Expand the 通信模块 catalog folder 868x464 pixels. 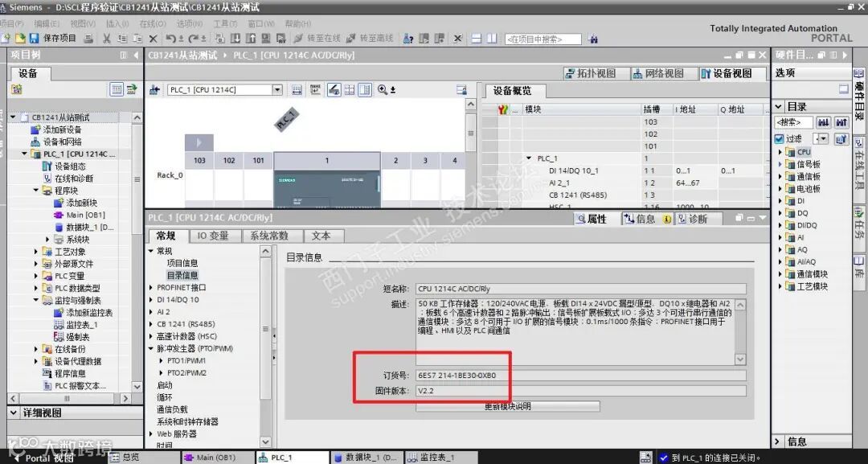tap(780, 274)
